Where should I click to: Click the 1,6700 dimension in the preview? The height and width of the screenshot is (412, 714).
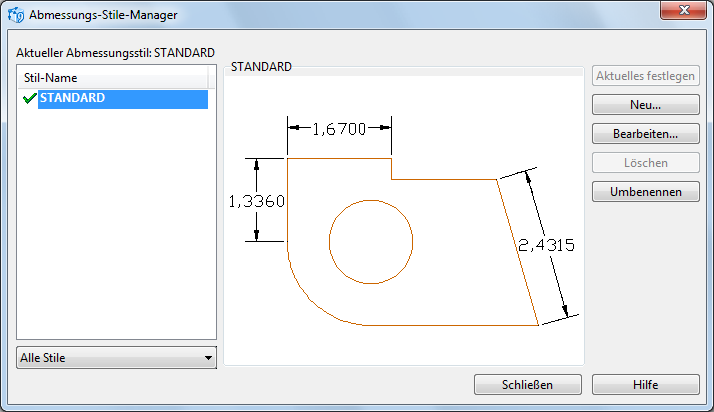[338, 128]
